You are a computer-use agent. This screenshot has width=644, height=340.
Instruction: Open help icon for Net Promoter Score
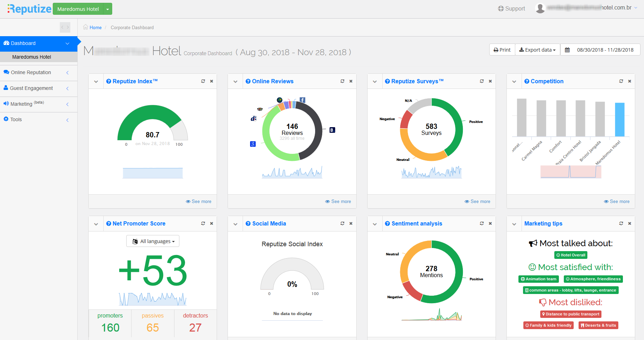(x=109, y=223)
